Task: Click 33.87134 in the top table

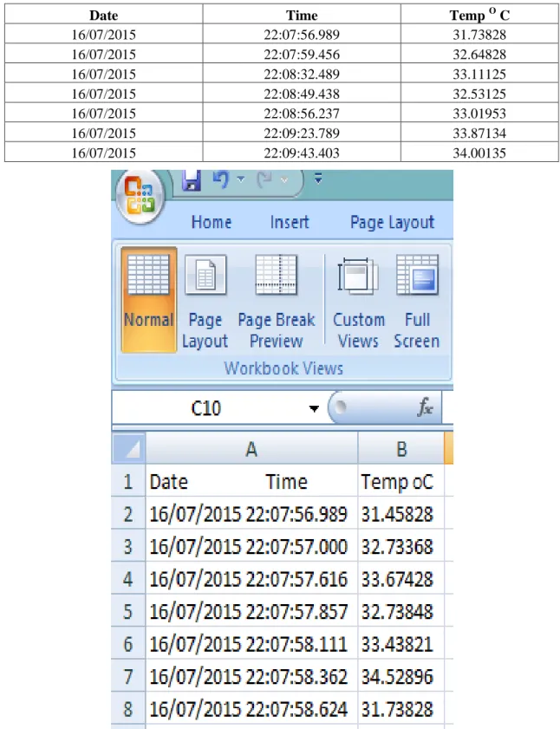Action: [479, 133]
